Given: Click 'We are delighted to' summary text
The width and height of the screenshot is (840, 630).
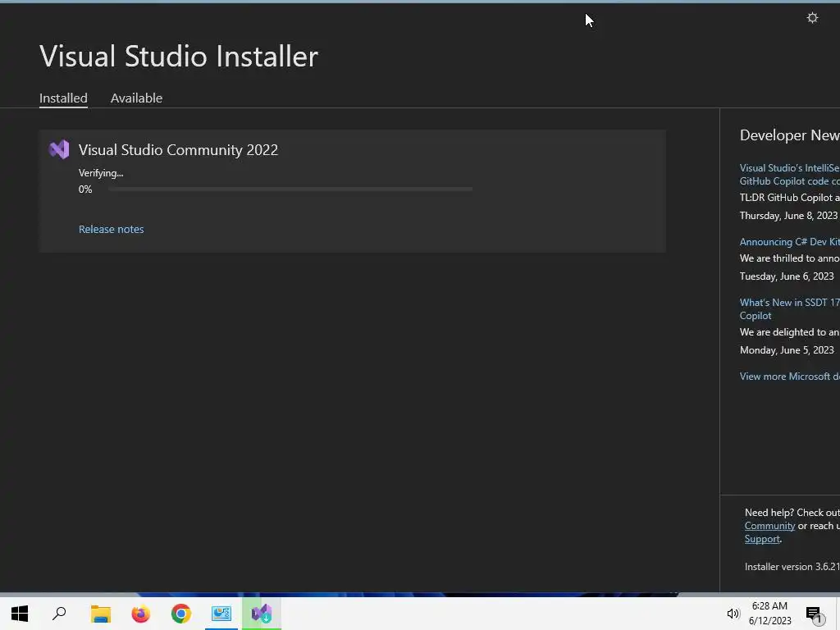Looking at the screenshot, I should point(790,332).
